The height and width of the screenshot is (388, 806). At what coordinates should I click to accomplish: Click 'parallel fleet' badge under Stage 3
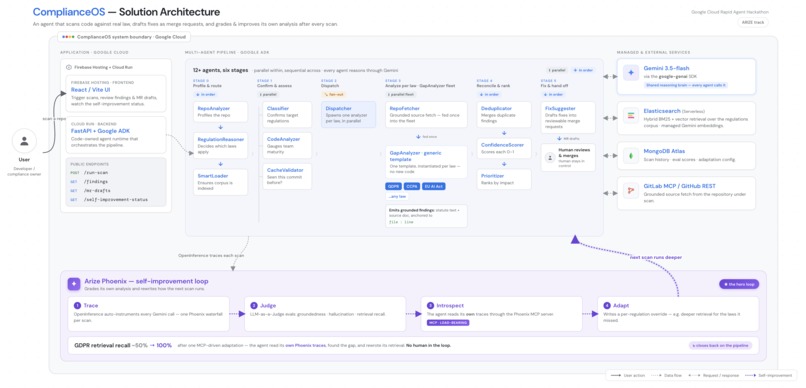pos(400,95)
